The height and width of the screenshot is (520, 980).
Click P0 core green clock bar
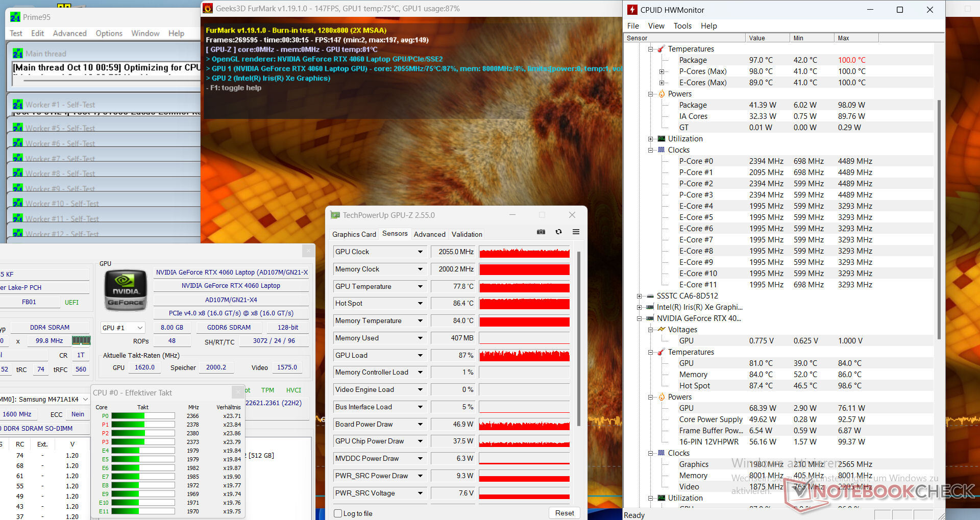pos(143,416)
